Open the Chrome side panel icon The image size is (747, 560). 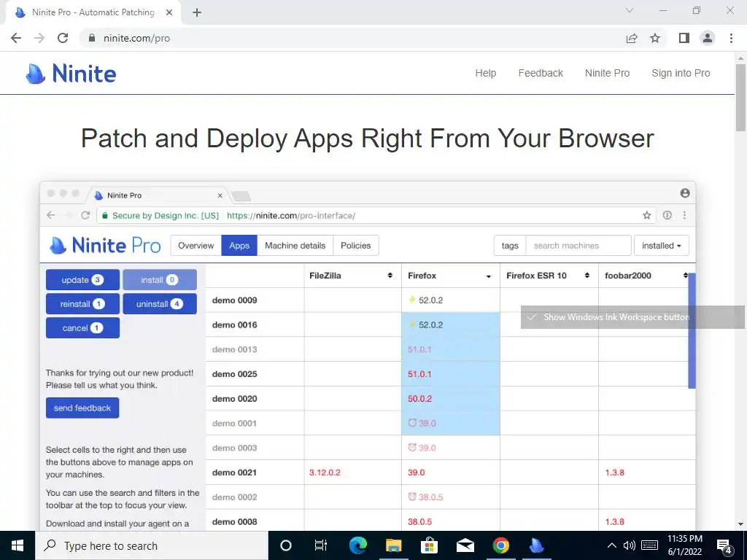[x=684, y=38]
